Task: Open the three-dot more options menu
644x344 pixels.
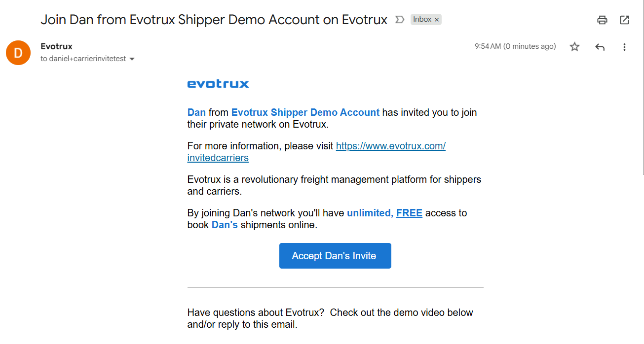Action: pos(624,47)
